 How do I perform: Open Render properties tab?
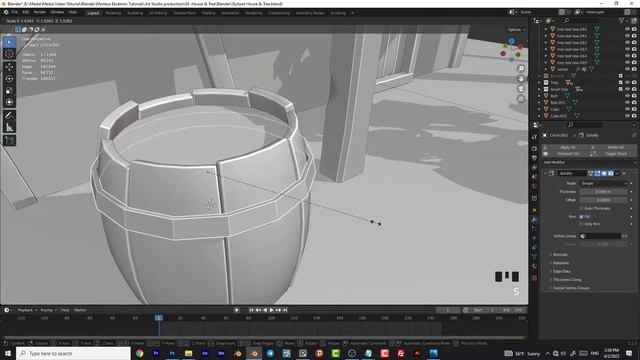[534, 149]
